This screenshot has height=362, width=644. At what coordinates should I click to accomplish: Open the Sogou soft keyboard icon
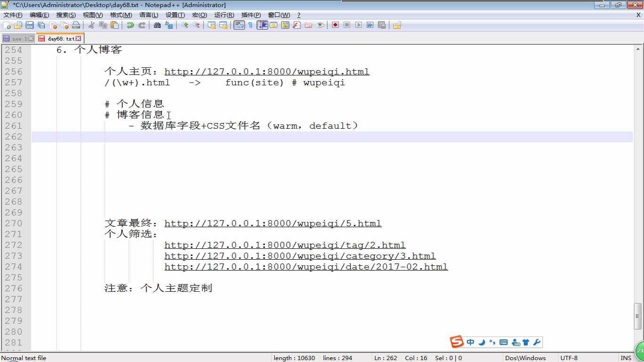tap(503, 342)
